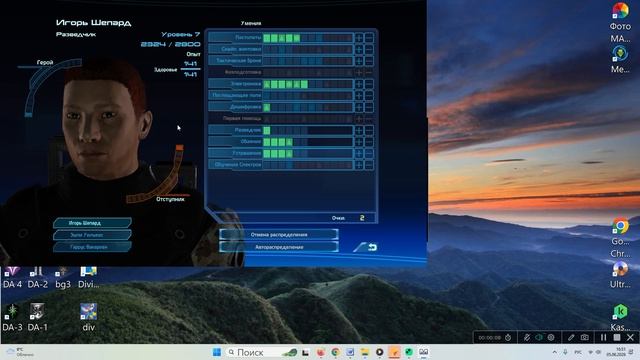
Task: Stop the screen recording
Action: click(x=617, y=338)
